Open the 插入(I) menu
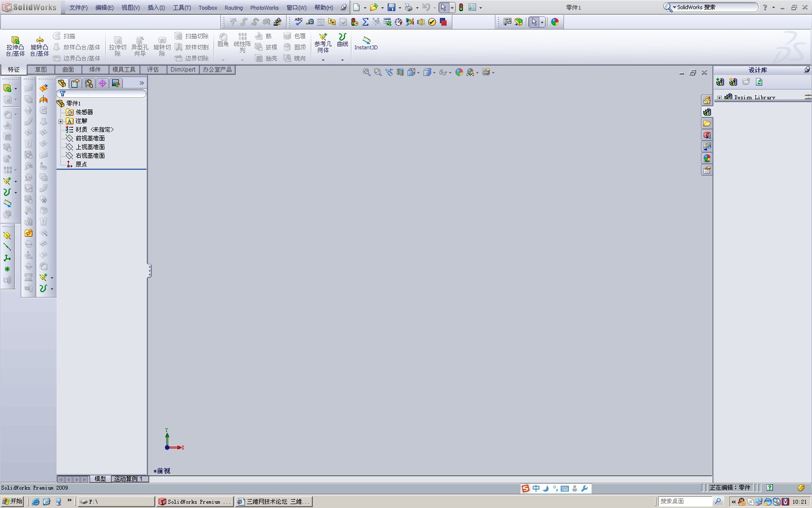812x508 pixels. point(156,8)
